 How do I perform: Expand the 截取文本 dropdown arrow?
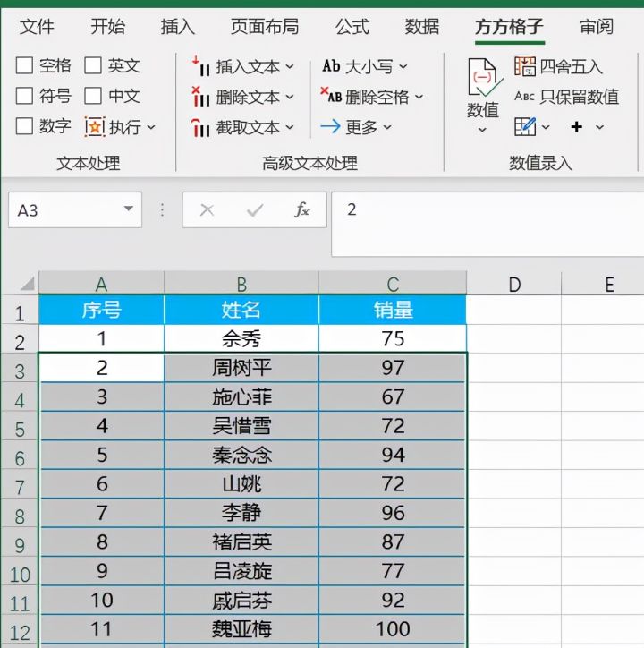pyautogui.click(x=290, y=127)
